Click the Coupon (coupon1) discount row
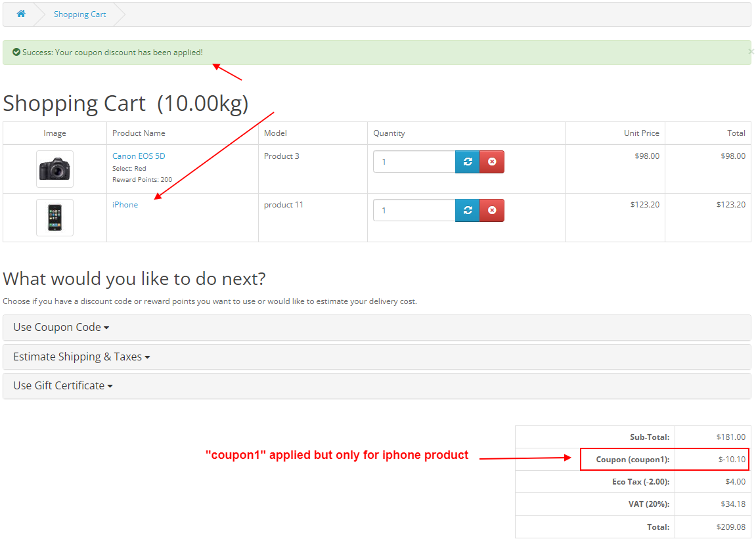This screenshot has height=541, width=756. pyautogui.click(x=664, y=459)
